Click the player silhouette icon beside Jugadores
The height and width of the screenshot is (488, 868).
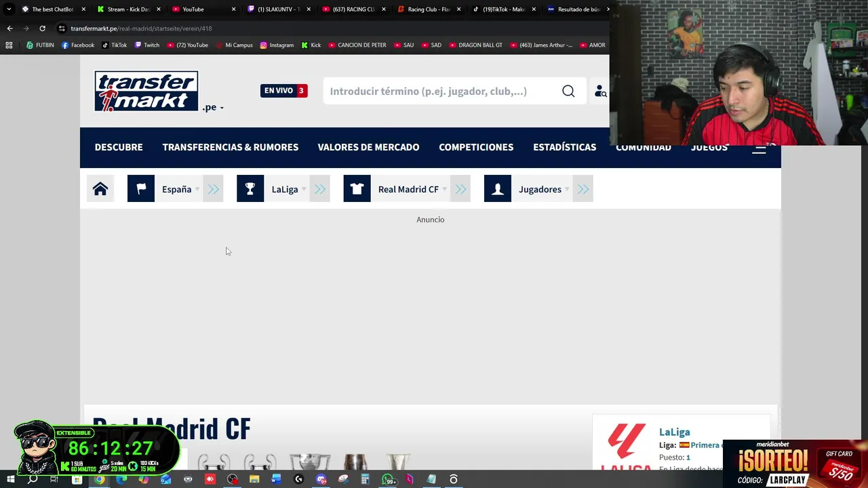[x=498, y=189]
